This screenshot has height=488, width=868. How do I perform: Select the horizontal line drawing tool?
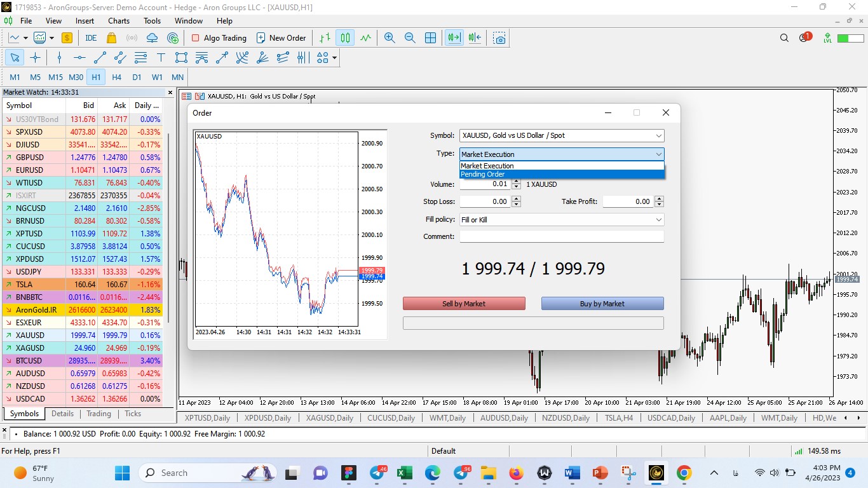point(79,58)
